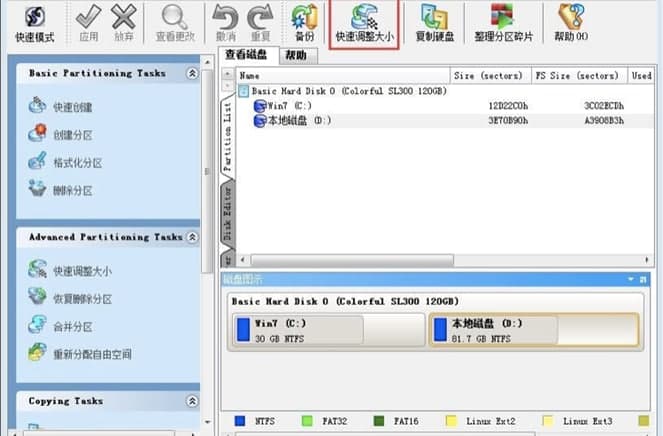Click the sidebar scroll-up arrow
The height and width of the screenshot is (436, 663).
207,63
